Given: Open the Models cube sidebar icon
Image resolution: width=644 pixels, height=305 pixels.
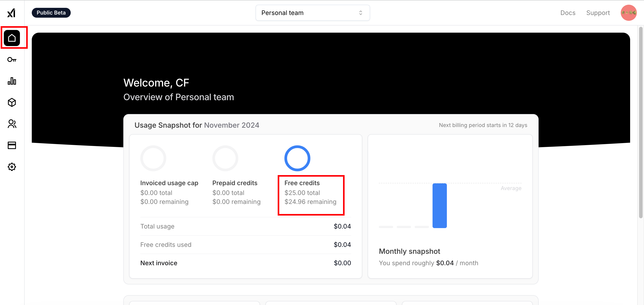Looking at the screenshot, I should [12, 102].
